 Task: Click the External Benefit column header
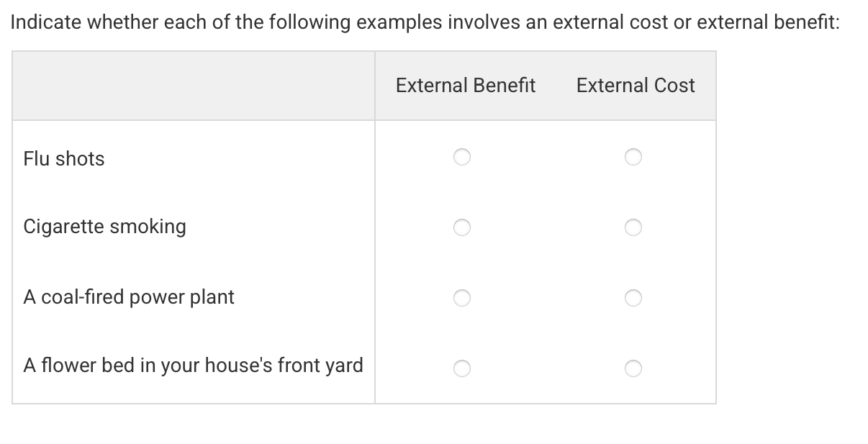click(x=465, y=85)
